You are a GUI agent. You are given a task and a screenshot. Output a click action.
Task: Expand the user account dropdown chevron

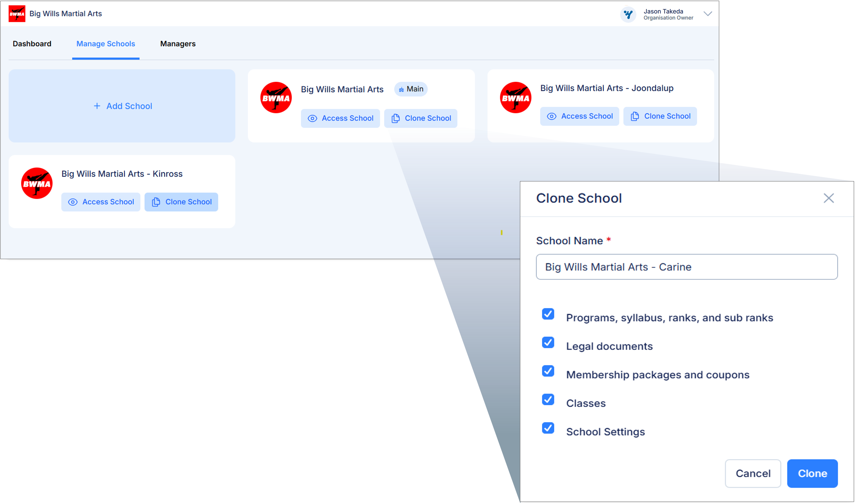pyautogui.click(x=708, y=14)
